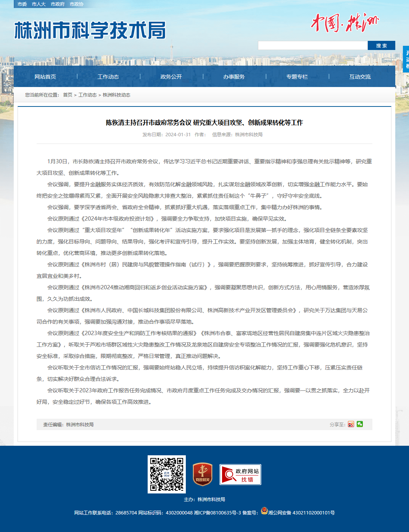Click the police badge 湘公网安备 icon

264,511
